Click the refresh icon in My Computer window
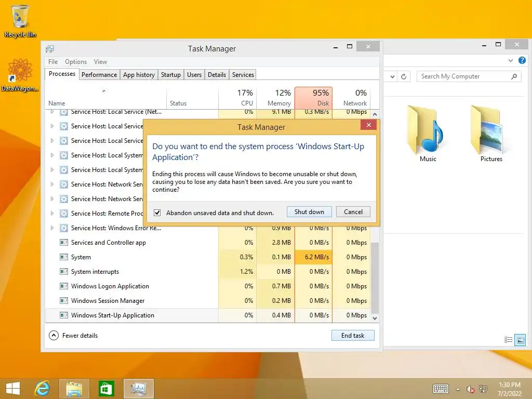Image resolution: width=532 pixels, height=399 pixels. (404, 77)
